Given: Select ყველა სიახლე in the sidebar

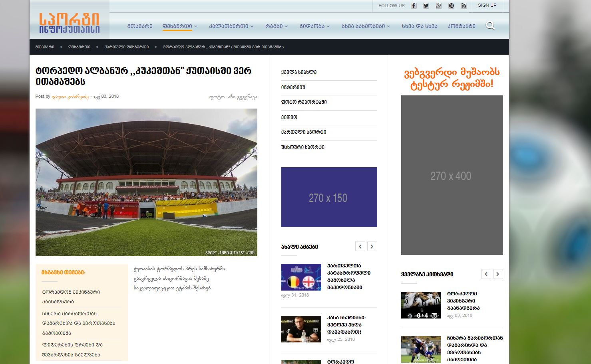Looking at the screenshot, I should [x=299, y=72].
